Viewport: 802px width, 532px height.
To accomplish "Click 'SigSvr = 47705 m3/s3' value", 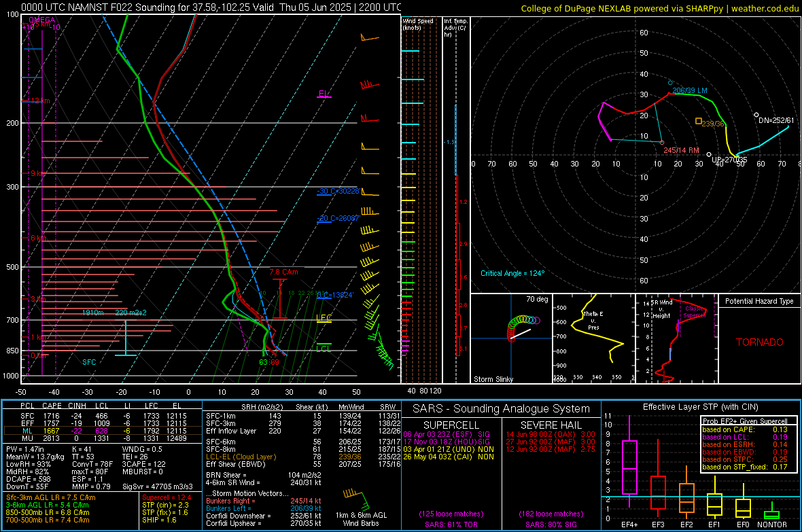I will pyautogui.click(x=158, y=486).
